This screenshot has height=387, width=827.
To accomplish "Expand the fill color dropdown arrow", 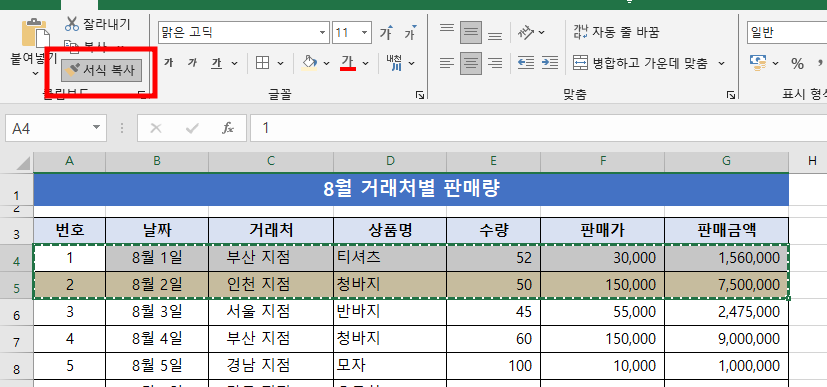I will pos(326,64).
